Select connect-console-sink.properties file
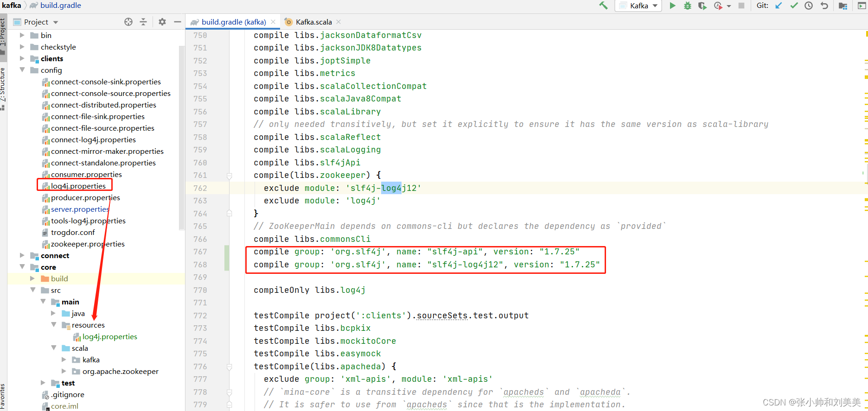 [106, 82]
